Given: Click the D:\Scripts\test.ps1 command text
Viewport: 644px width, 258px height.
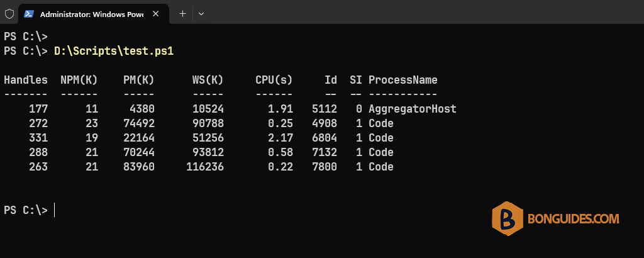Looking at the screenshot, I should click(114, 52).
